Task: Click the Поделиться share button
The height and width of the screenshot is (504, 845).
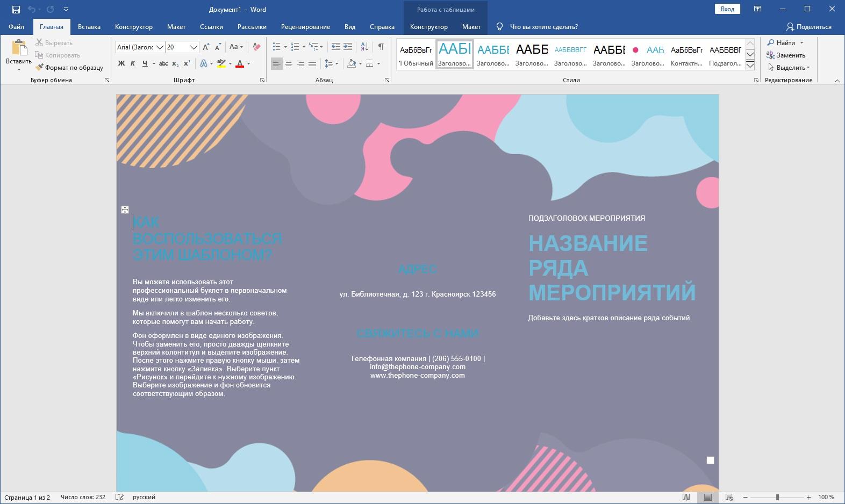Action: 808,27
